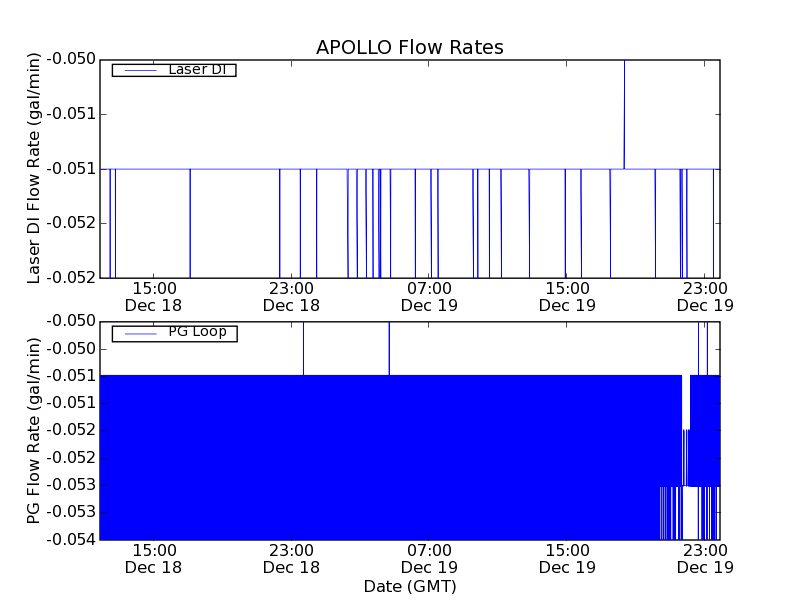This screenshot has width=800, height=600.
Task: Click the blue line sample in PG Loop legend
Action: [138, 333]
